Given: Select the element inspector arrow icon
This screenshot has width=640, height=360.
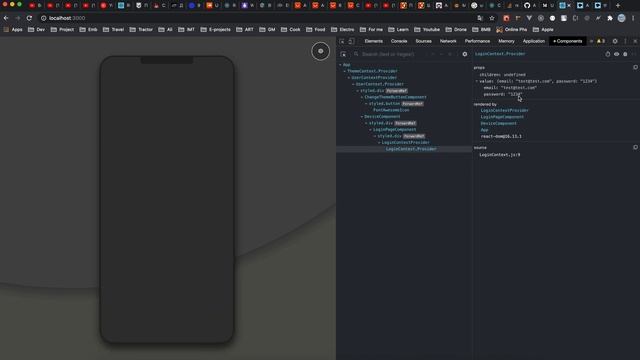Looking at the screenshot, I should [x=342, y=41].
